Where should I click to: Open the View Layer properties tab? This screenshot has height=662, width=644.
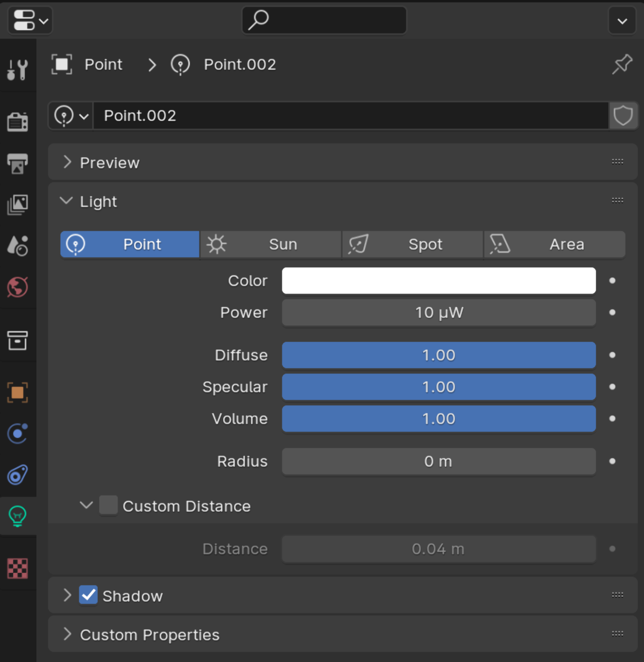point(18,204)
